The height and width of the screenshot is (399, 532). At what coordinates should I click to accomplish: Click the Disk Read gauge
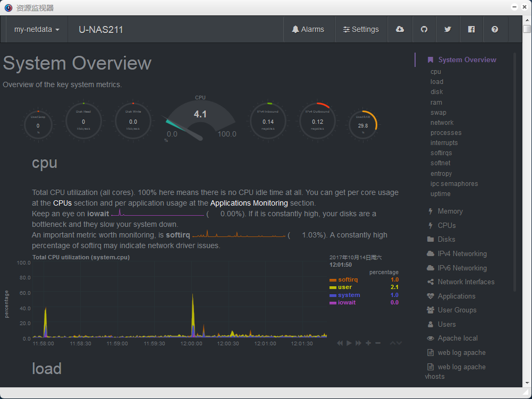tap(83, 121)
